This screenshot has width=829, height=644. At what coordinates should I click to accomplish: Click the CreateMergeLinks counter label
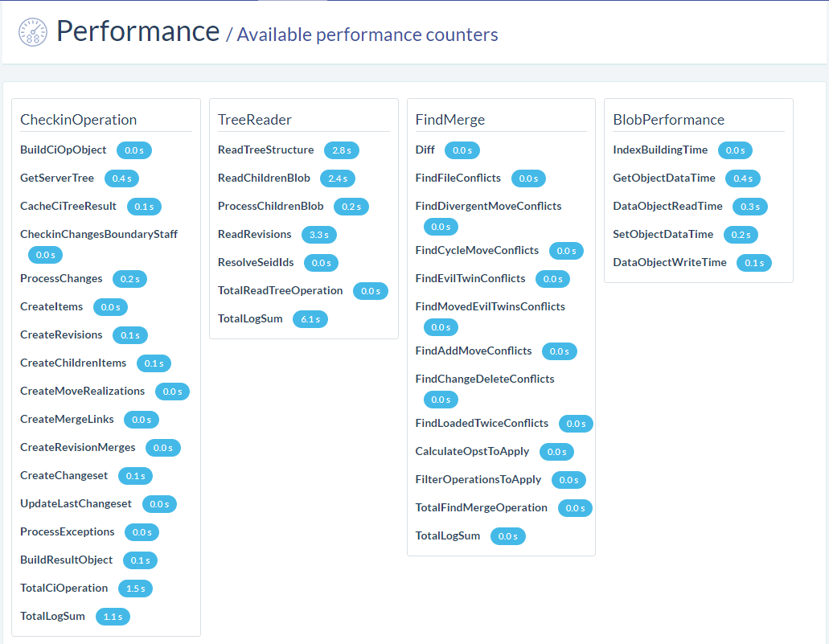68,420
